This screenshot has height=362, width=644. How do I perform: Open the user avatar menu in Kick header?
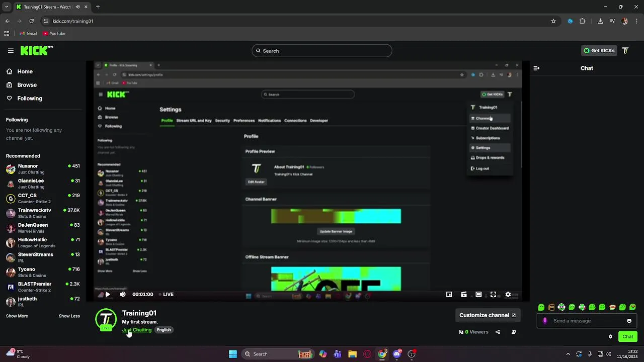coord(625,50)
